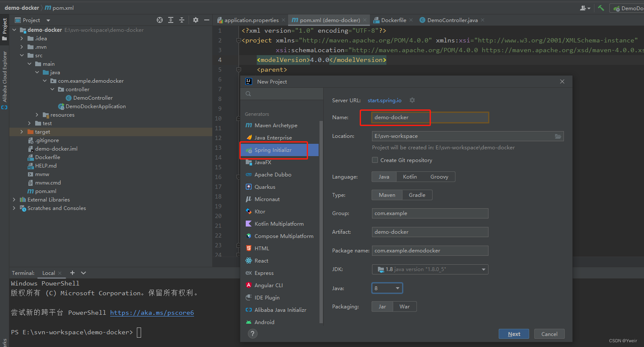
Task: Click the Select Opened File target icon
Action: (x=160, y=20)
